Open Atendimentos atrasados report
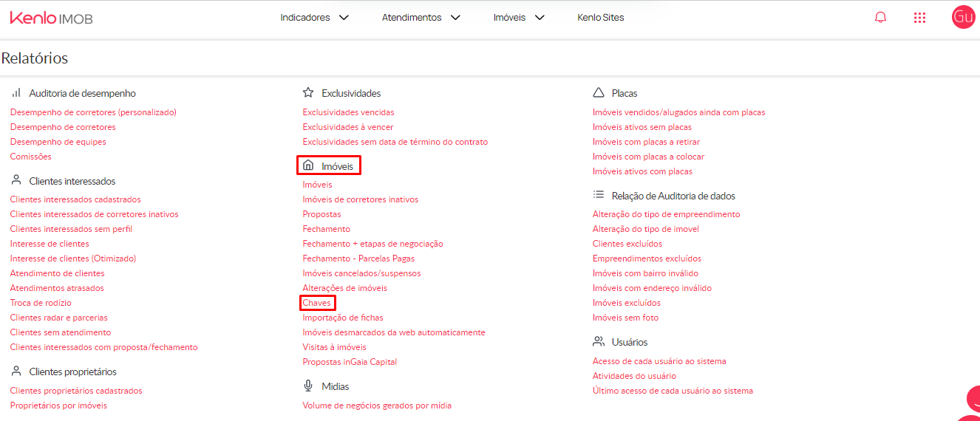 57,288
